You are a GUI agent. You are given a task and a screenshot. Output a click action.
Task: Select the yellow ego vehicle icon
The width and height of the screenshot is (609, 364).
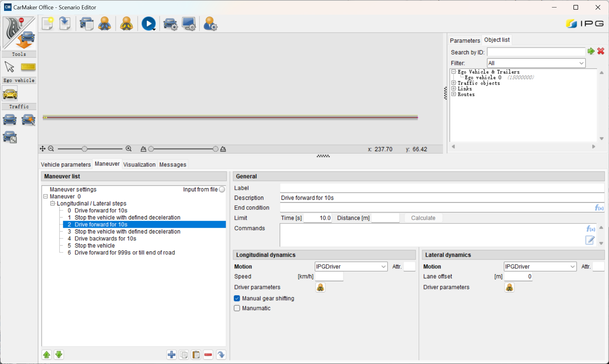[10, 93]
